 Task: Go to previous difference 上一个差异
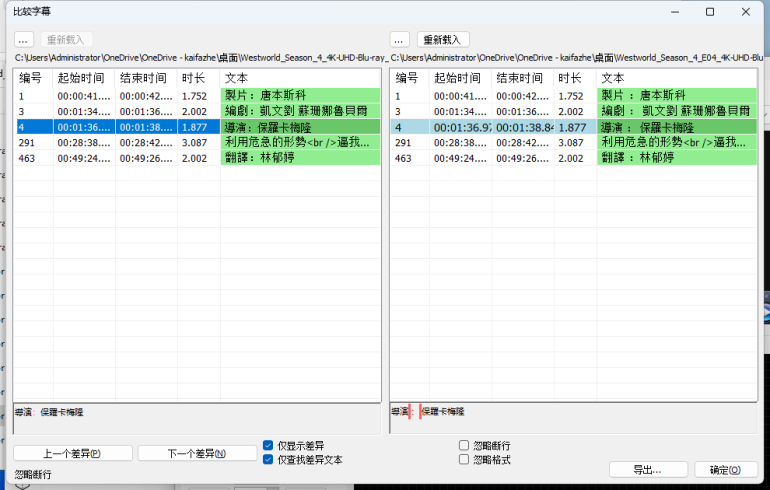(x=73, y=453)
